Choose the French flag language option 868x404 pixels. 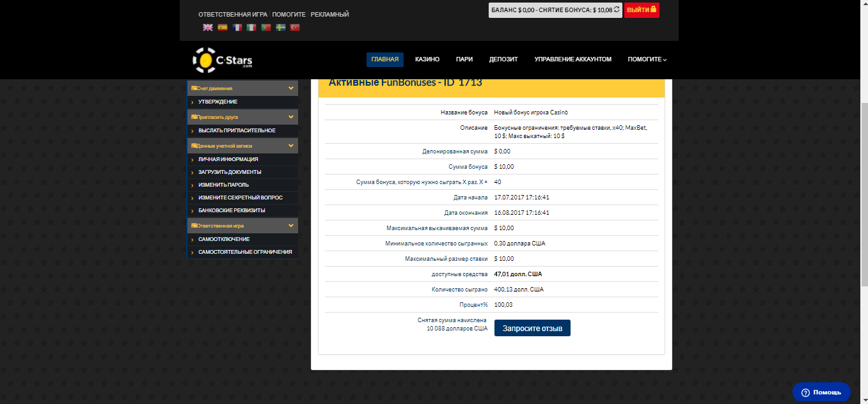pos(237,28)
